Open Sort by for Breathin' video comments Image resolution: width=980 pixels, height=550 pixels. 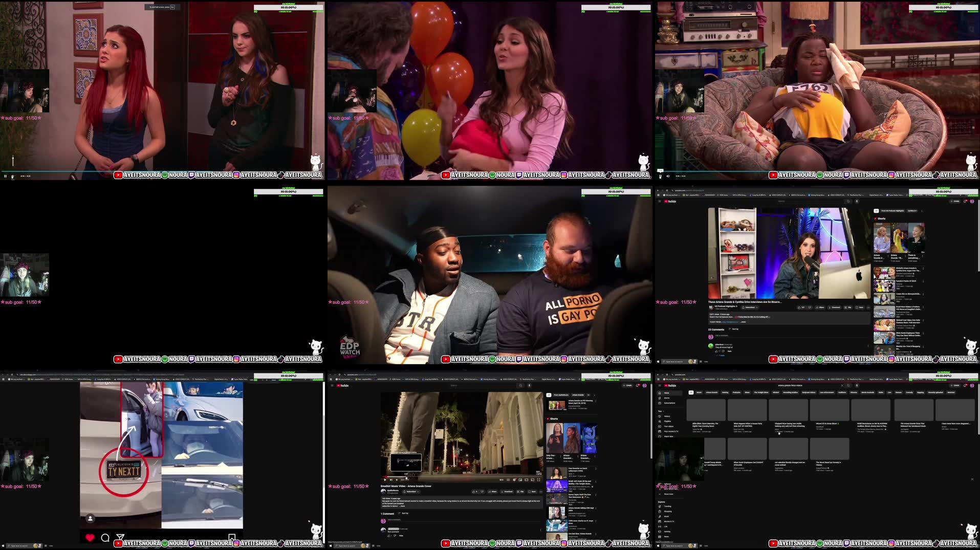coord(403,513)
